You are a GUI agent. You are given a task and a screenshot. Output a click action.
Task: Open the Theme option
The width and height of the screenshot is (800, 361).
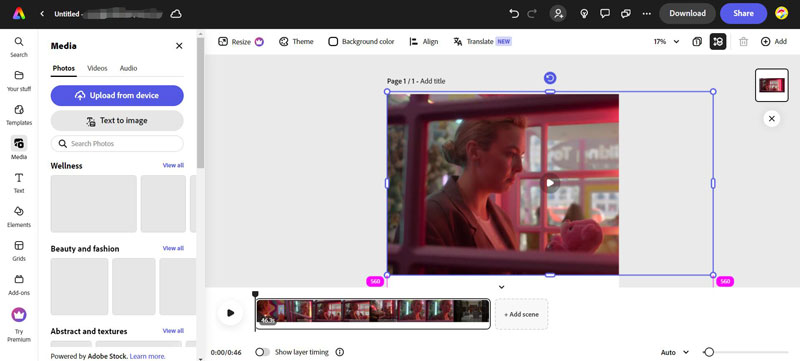[x=296, y=42]
